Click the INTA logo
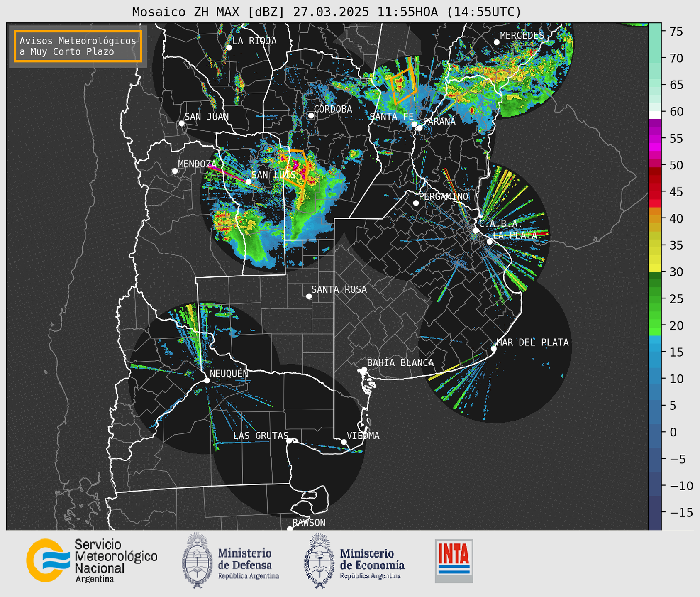 454,561
